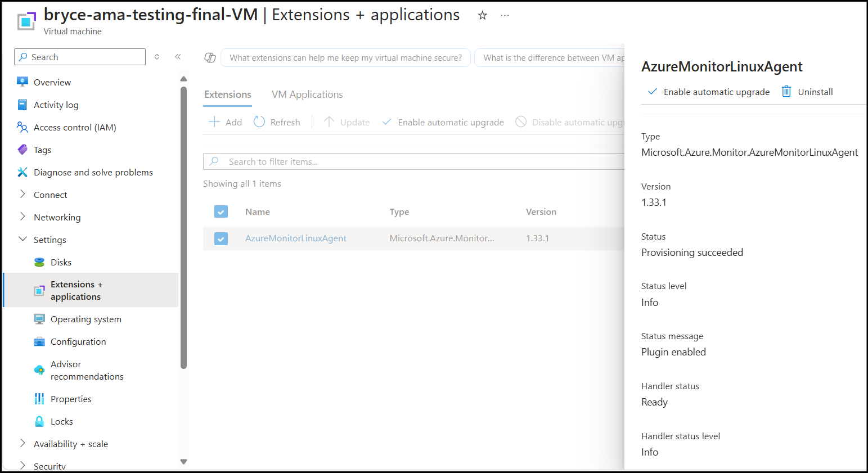Open the Overview blade for the VM

click(23, 82)
